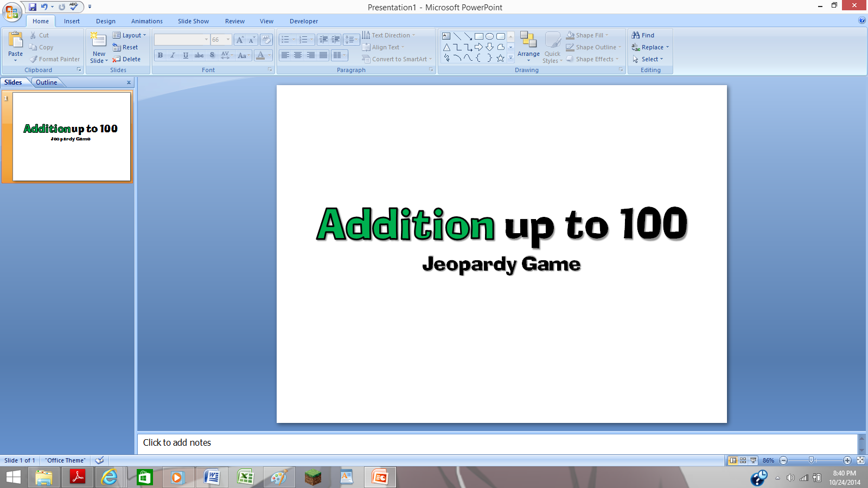Open the Layout gallery
This screenshot has height=488, width=868.
point(130,35)
